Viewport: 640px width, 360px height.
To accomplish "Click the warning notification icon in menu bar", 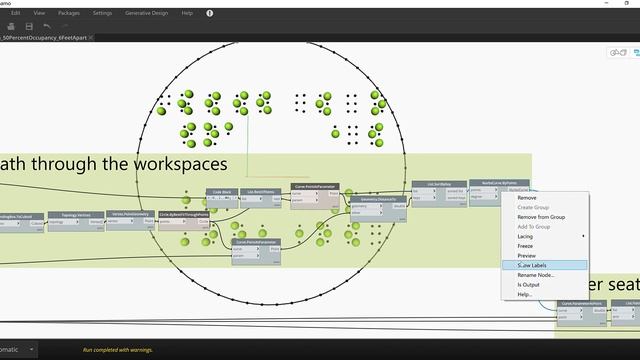I will click(209, 13).
